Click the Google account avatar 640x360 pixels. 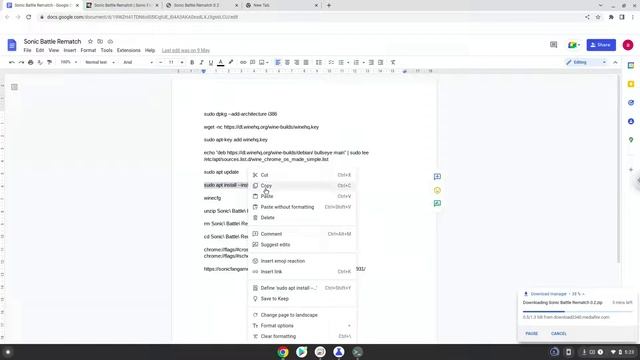[x=628, y=45]
